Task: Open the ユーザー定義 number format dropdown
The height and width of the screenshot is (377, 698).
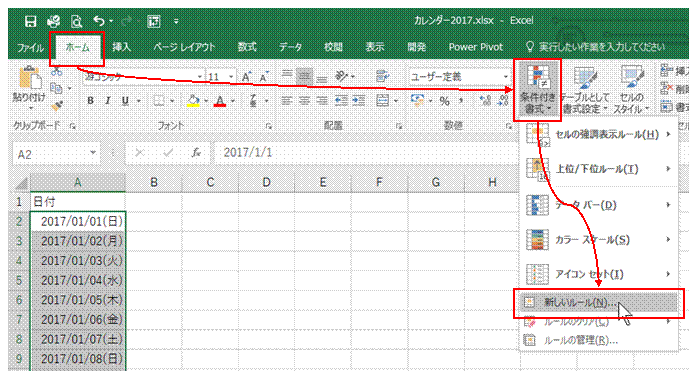Action: click(505, 77)
